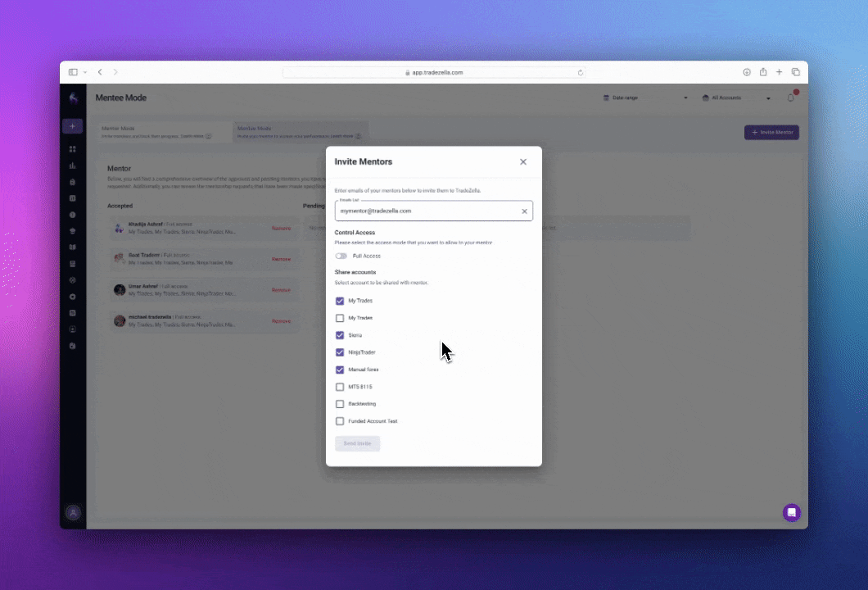Open Safari tab overview icon
The image size is (868, 590).
[795, 72]
